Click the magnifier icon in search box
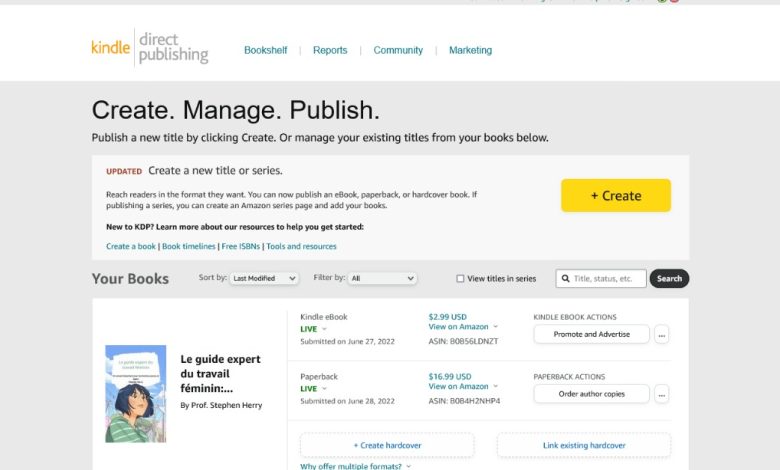Image resolution: width=780 pixels, height=470 pixels. point(566,279)
